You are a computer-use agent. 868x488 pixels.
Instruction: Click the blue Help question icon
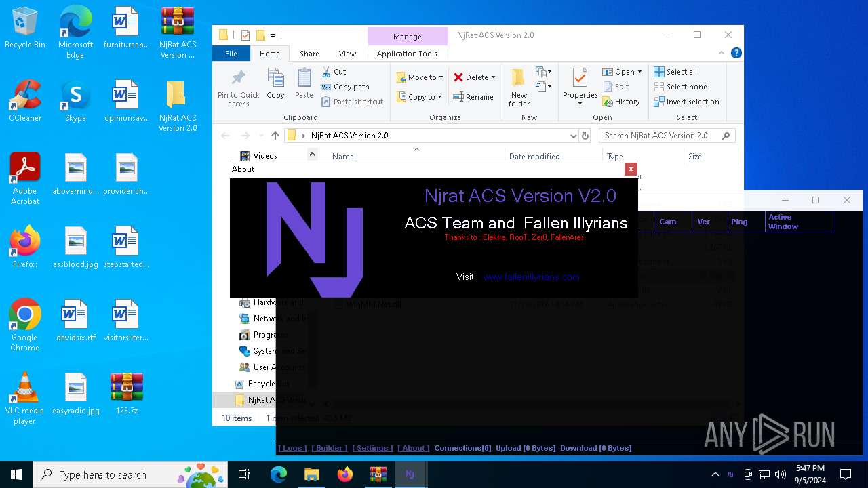coord(736,53)
